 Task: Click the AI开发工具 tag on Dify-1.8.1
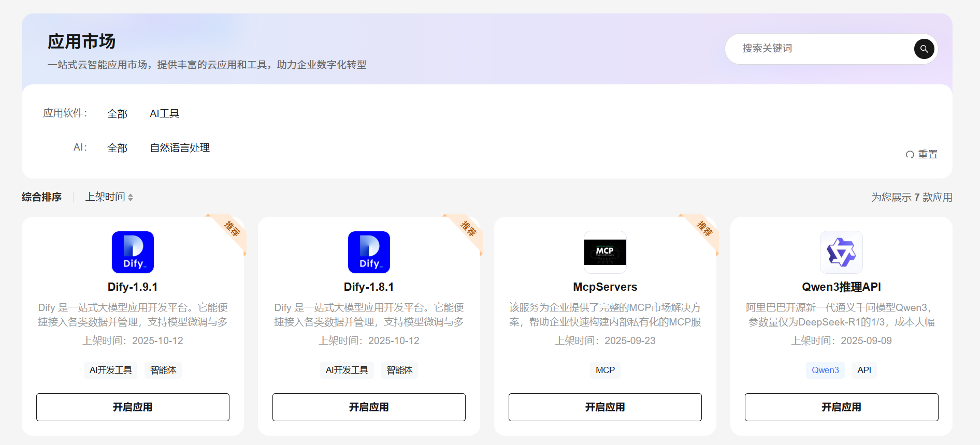(x=347, y=370)
